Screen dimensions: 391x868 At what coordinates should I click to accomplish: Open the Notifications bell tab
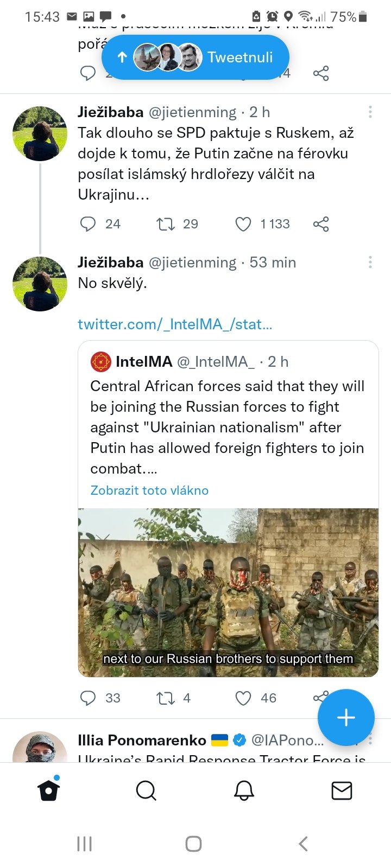click(244, 790)
